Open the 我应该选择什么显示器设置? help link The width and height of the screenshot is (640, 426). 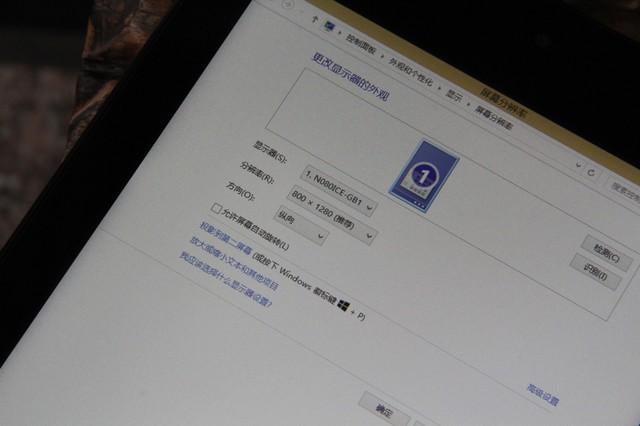[x=226, y=280]
